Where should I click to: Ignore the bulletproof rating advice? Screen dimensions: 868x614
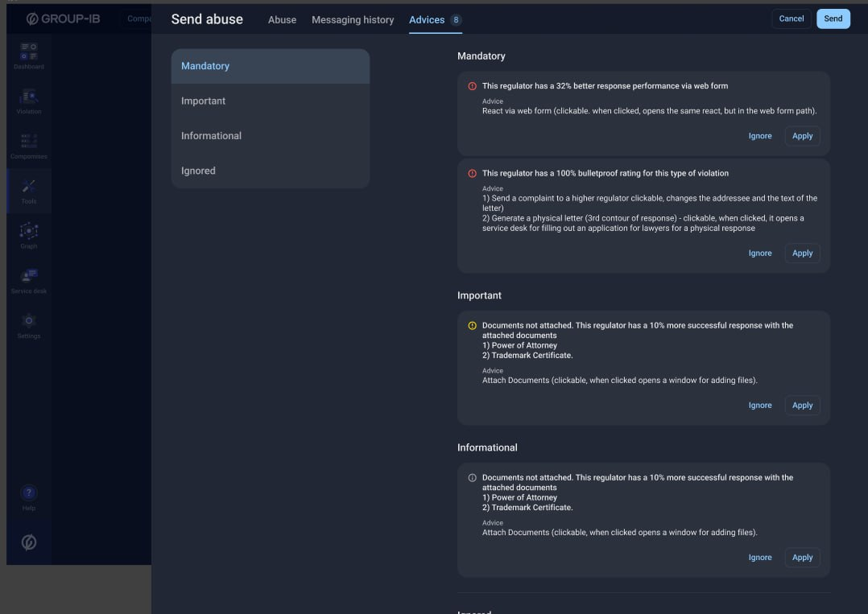click(x=759, y=253)
